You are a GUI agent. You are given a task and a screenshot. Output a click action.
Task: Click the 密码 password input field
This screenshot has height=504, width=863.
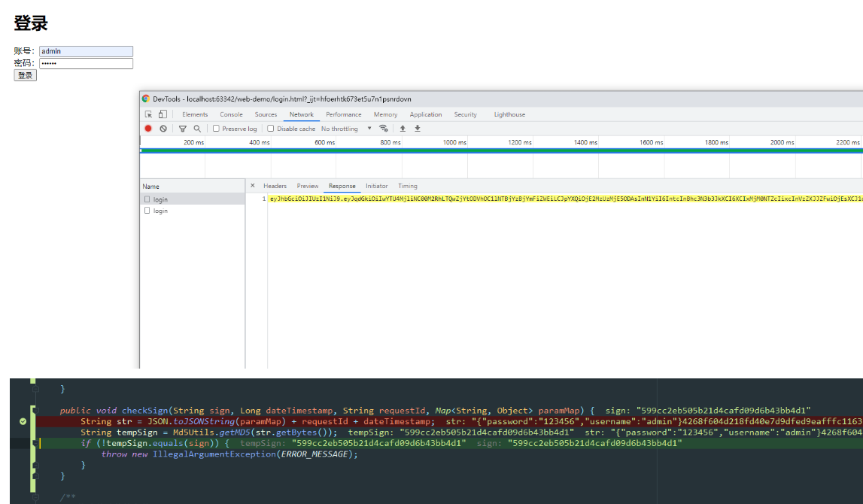pyautogui.click(x=86, y=63)
